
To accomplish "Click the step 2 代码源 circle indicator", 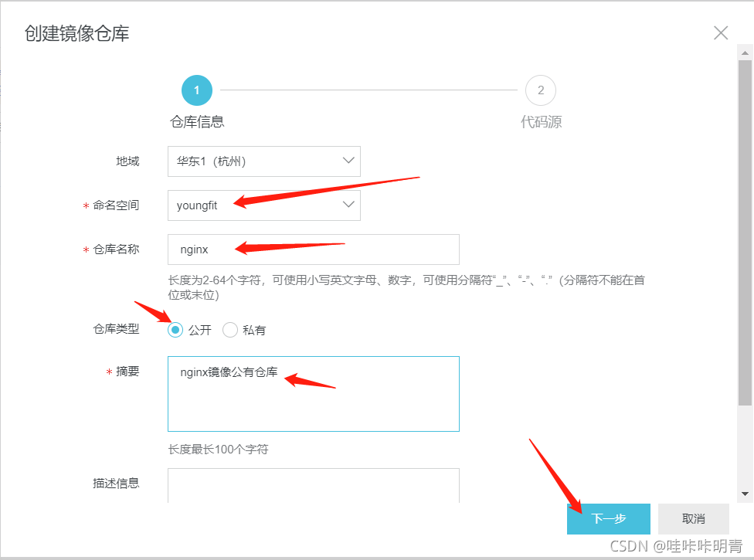I will [x=541, y=90].
